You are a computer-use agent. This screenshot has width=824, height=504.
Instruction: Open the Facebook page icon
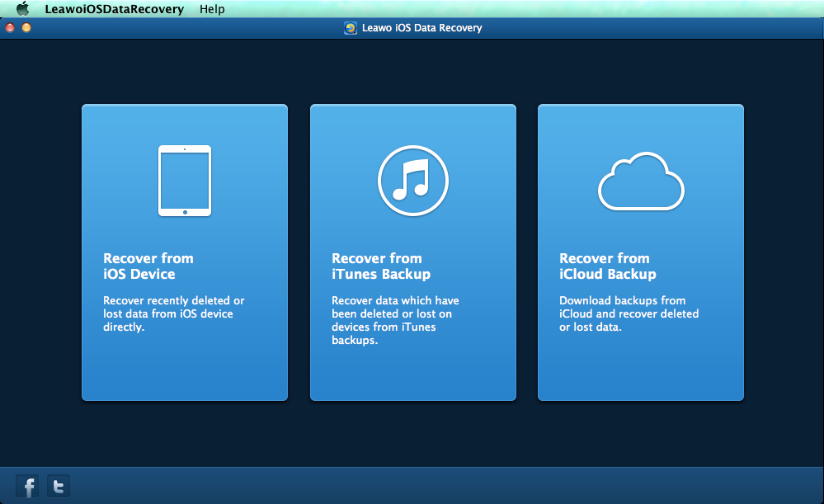[28, 486]
